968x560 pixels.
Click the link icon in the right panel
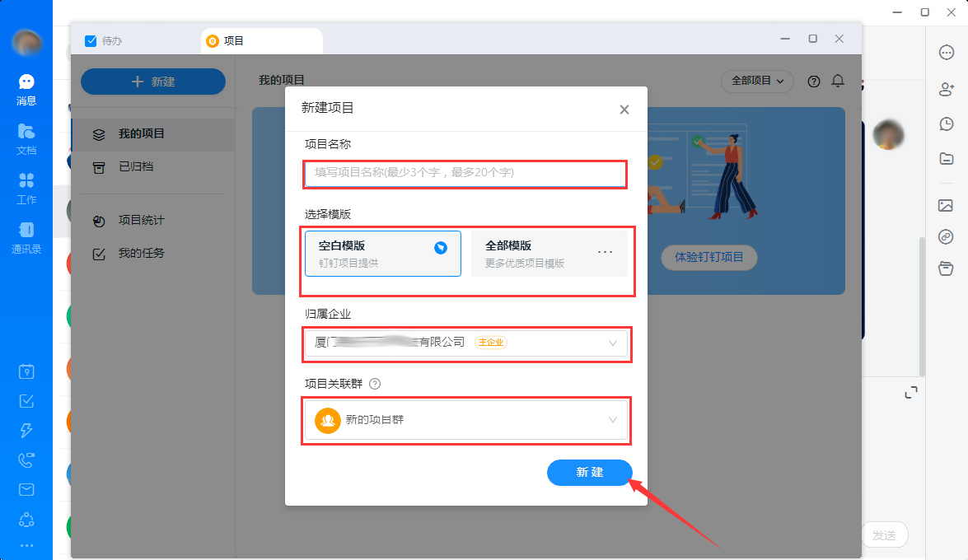tap(946, 236)
